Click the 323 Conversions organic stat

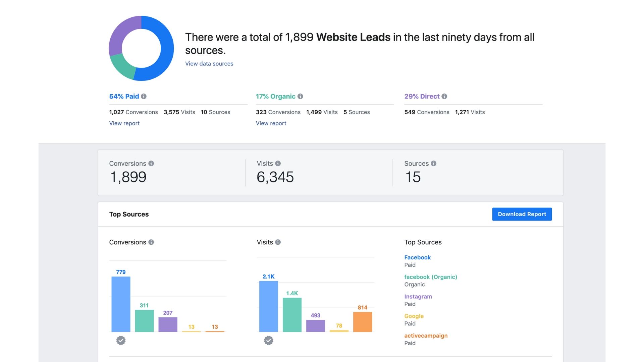(x=278, y=112)
